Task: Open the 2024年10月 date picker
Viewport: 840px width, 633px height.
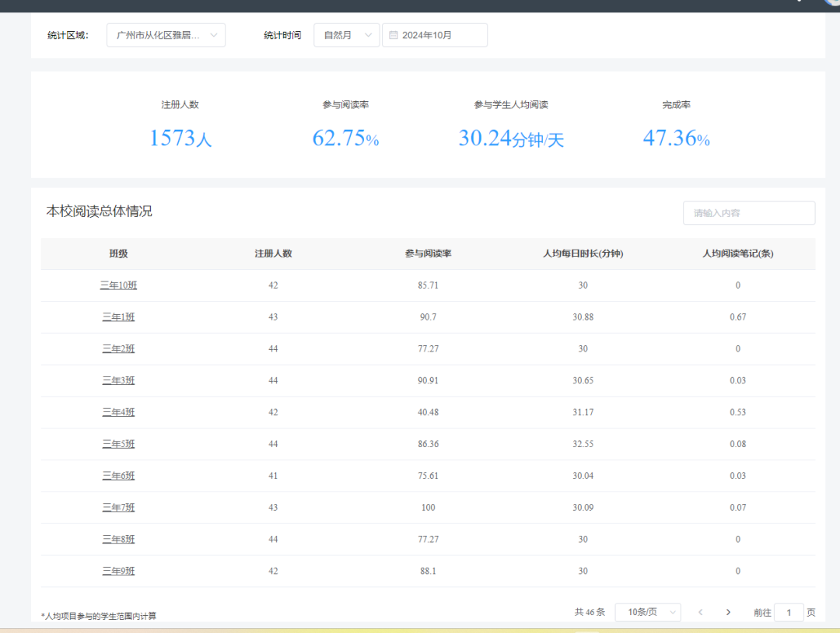Action: [x=435, y=35]
